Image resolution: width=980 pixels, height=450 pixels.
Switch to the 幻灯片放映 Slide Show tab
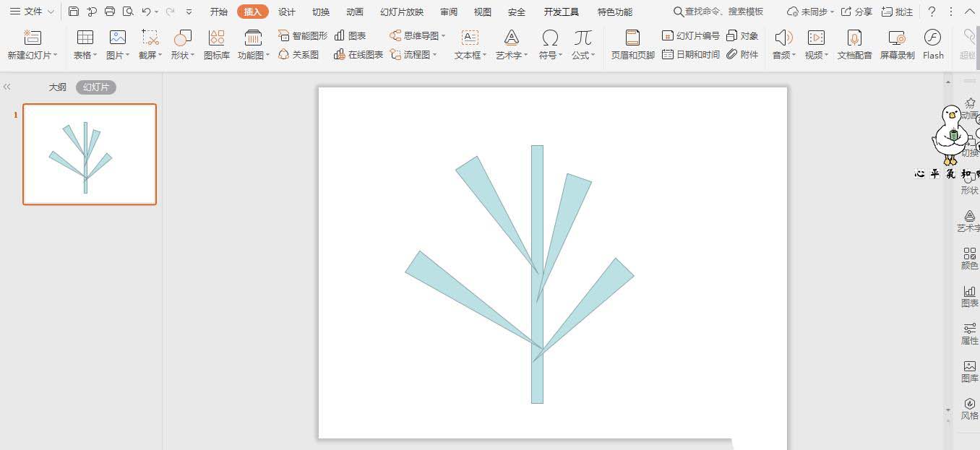pos(403,12)
